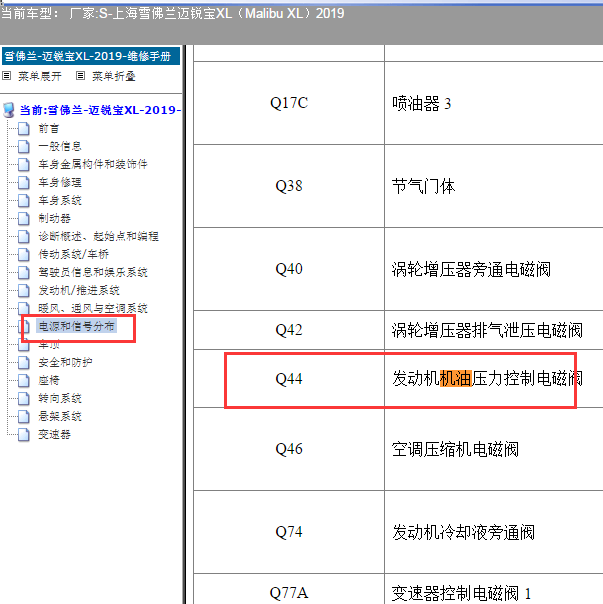Open the 车身修理 chapter
Image resolution: width=603 pixels, height=604 pixels.
pyautogui.click(x=60, y=182)
